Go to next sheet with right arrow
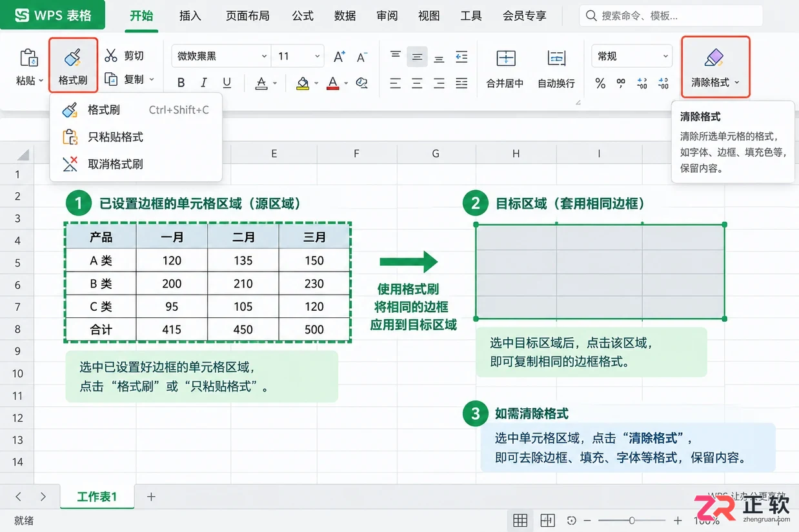Viewport: 799px width, 532px height. click(x=43, y=497)
